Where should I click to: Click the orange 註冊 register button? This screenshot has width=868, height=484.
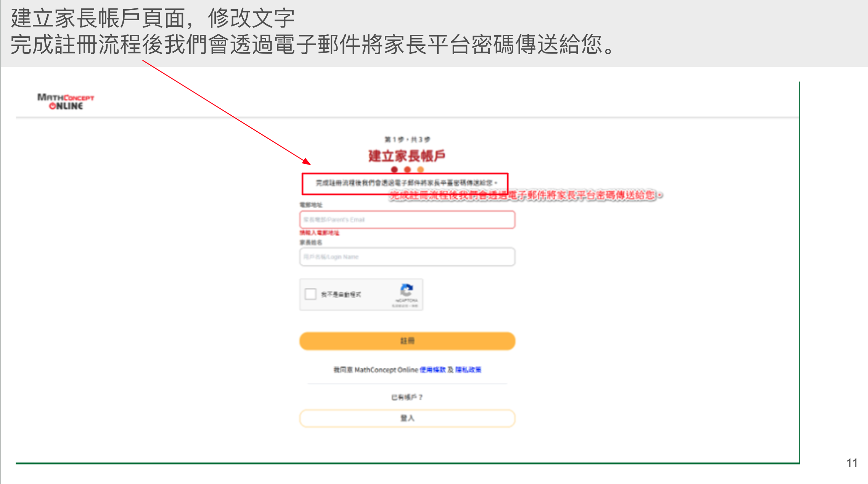tap(407, 341)
